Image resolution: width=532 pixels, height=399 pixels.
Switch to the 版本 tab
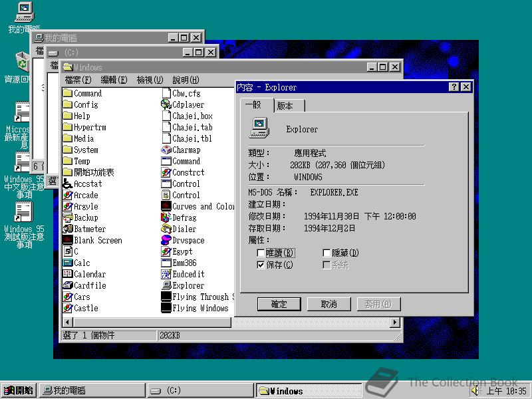pos(289,106)
